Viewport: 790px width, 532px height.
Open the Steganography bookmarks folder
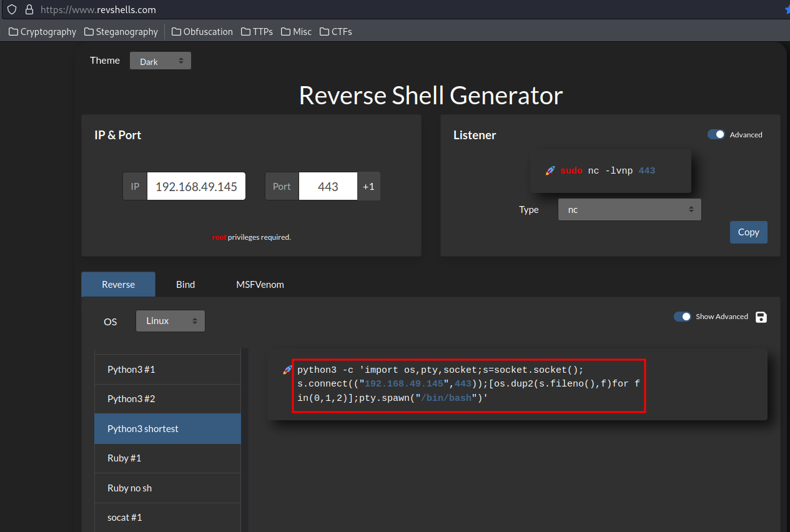tap(121, 31)
